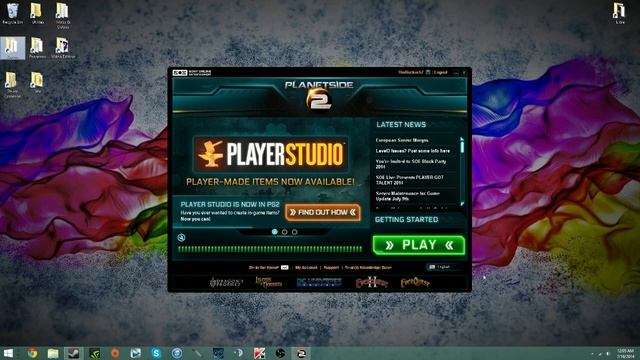Open Skype from the taskbar
This screenshot has width=640, height=360.
pyautogui.click(x=156, y=353)
